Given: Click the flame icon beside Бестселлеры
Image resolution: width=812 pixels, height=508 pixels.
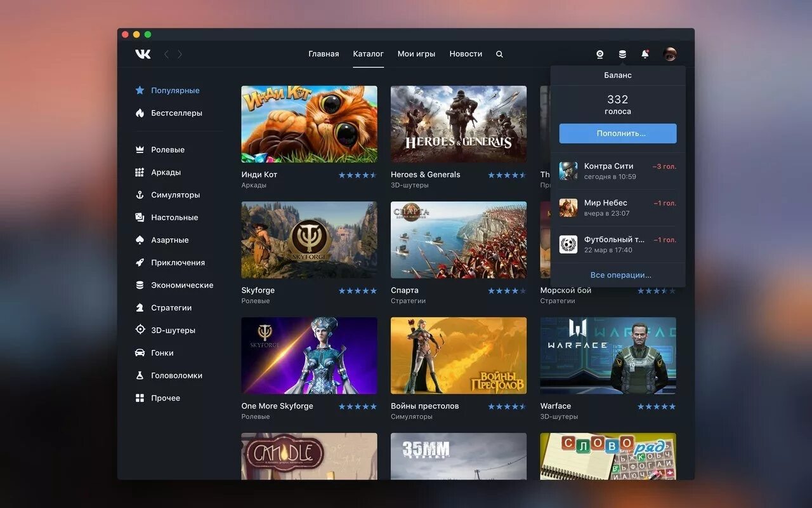Looking at the screenshot, I should click(x=140, y=113).
